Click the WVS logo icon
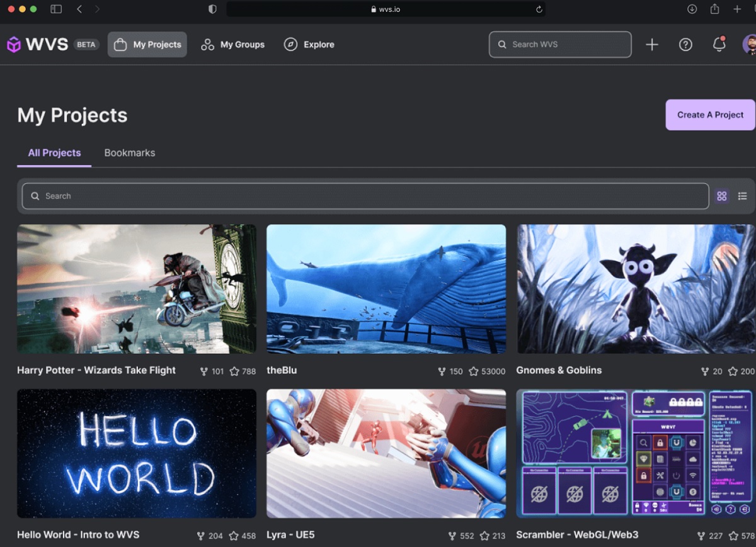Screen dimensions: 756x547 (14, 45)
